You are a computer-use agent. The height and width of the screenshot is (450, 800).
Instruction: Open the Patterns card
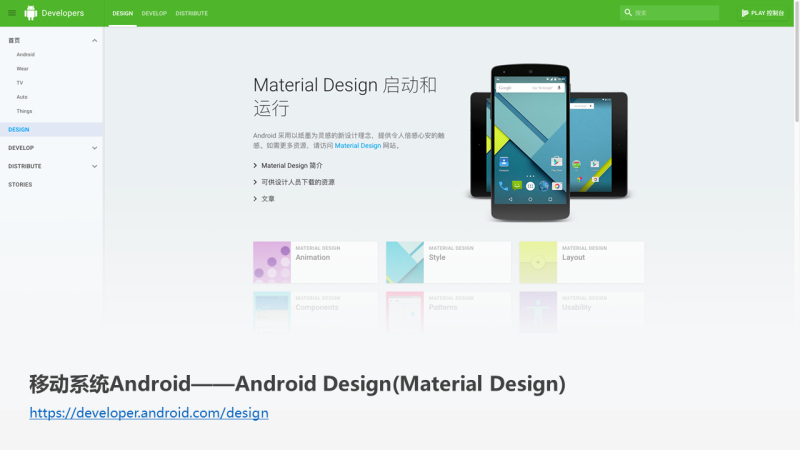tap(448, 312)
